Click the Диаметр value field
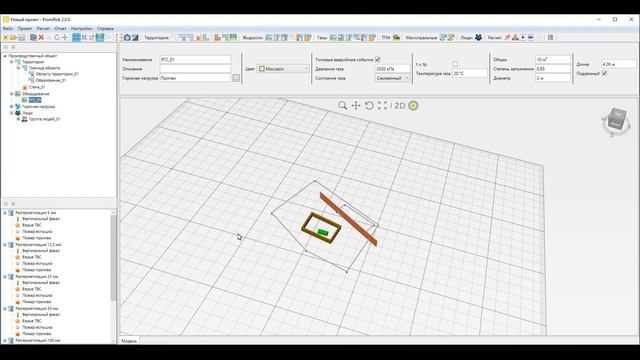This screenshot has width=640, height=360. (x=553, y=78)
